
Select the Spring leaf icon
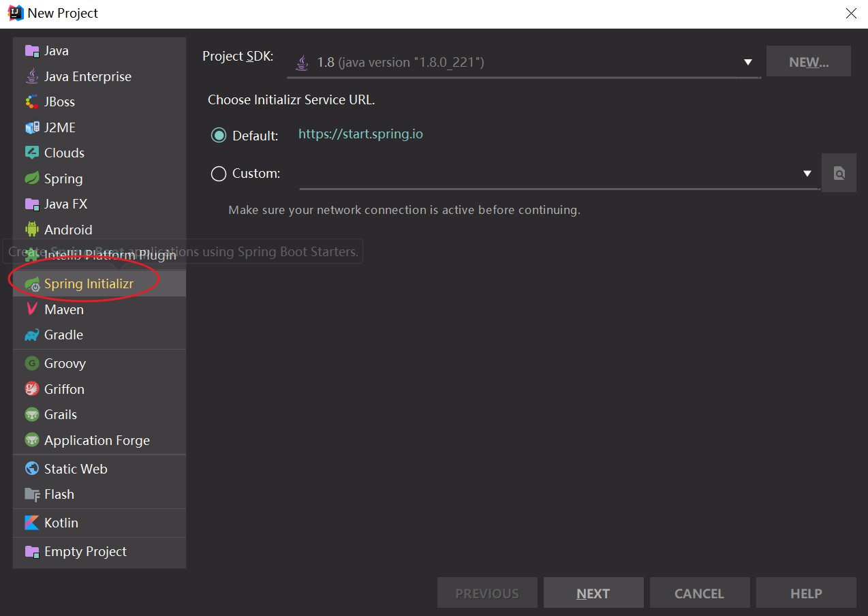coord(32,179)
